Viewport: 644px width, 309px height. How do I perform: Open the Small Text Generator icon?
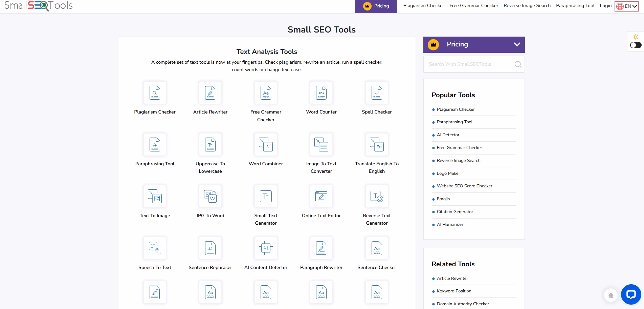(266, 197)
